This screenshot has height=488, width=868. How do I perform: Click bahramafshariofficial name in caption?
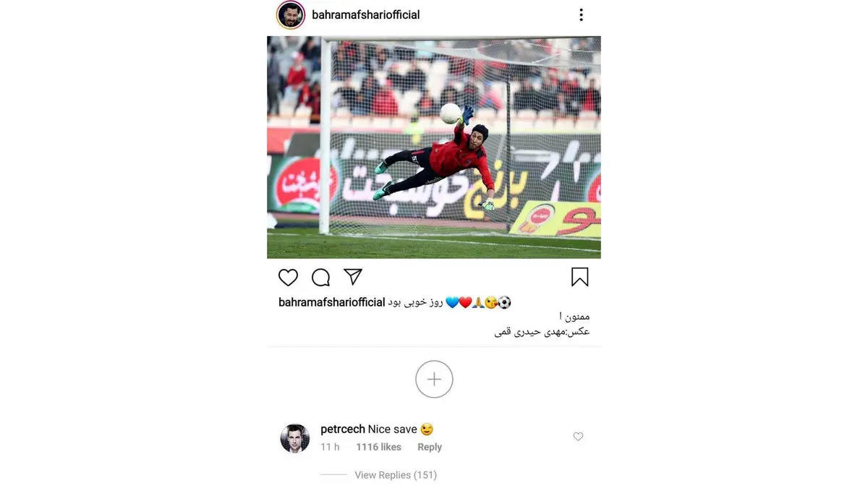[331, 302]
